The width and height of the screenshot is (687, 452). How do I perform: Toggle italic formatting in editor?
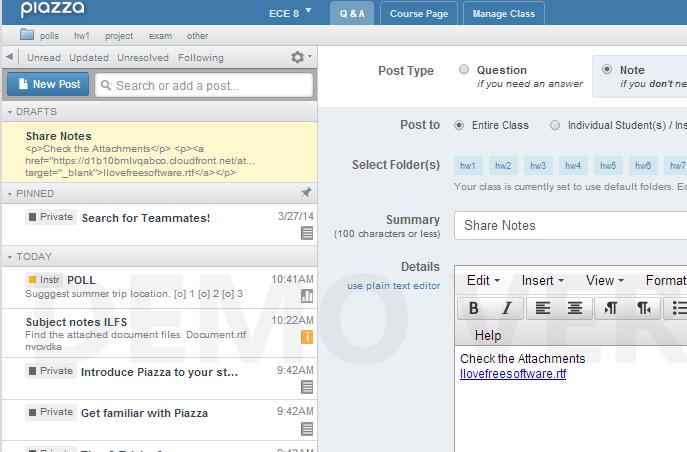coord(507,308)
